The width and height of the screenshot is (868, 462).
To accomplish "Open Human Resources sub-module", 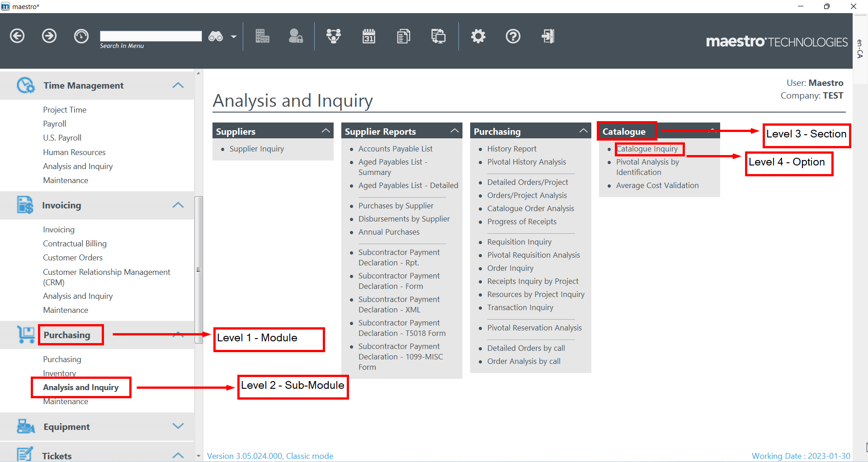I will click(x=74, y=152).
